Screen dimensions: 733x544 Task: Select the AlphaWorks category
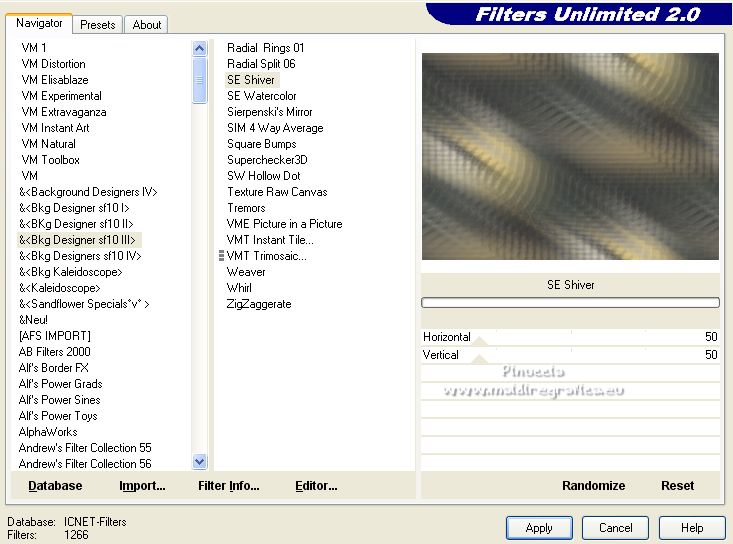48,432
